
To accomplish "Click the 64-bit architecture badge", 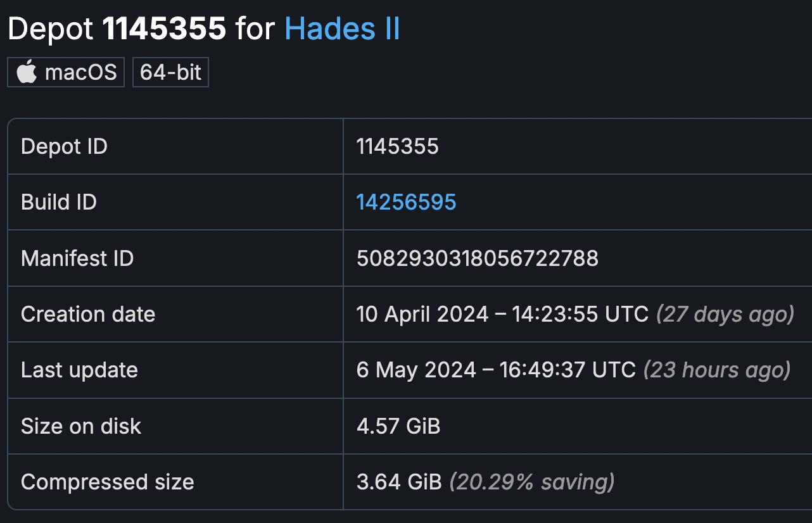I will 170,72.
